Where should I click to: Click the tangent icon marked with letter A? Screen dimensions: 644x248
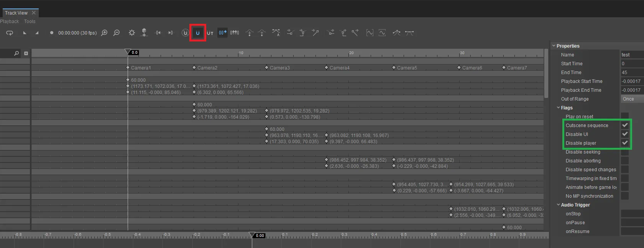tap(276, 33)
